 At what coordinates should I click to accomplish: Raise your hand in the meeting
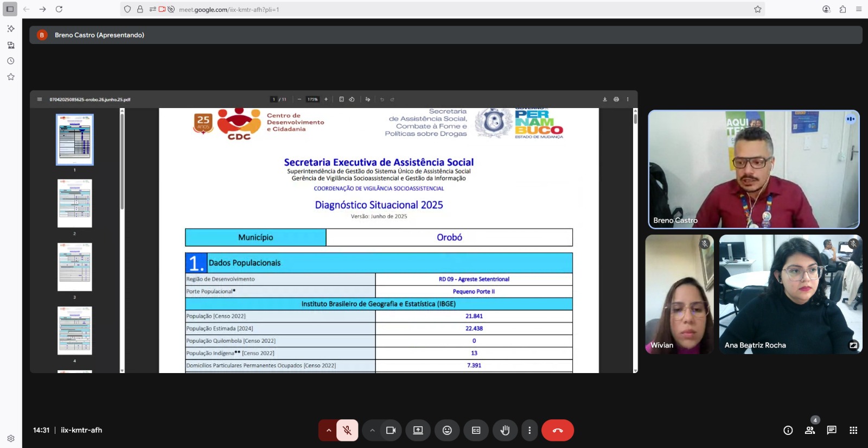(x=505, y=430)
